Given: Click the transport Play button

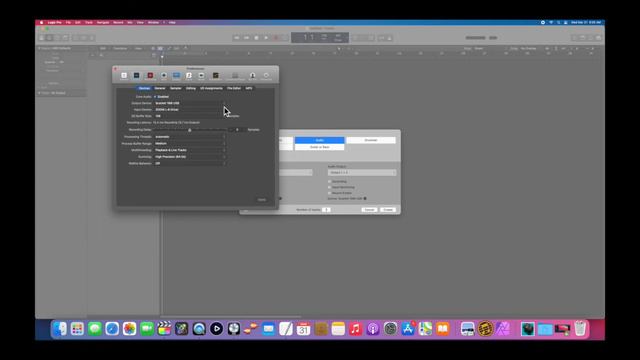Looking at the screenshot, I should (266, 38).
